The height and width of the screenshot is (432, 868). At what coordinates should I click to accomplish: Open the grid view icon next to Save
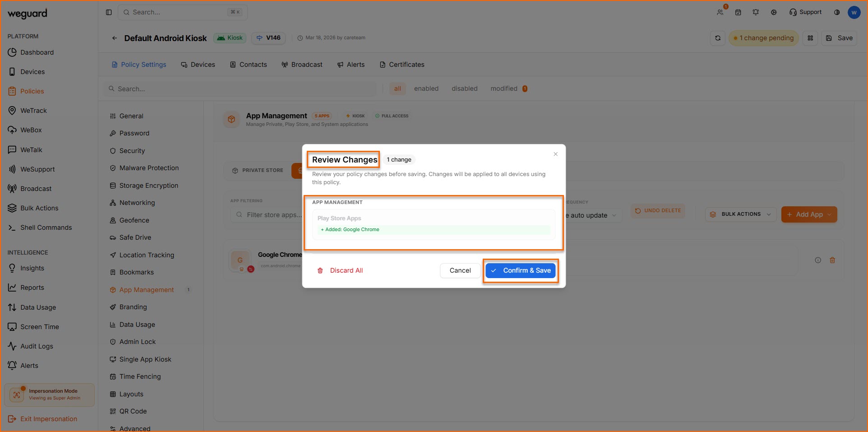pyautogui.click(x=810, y=38)
